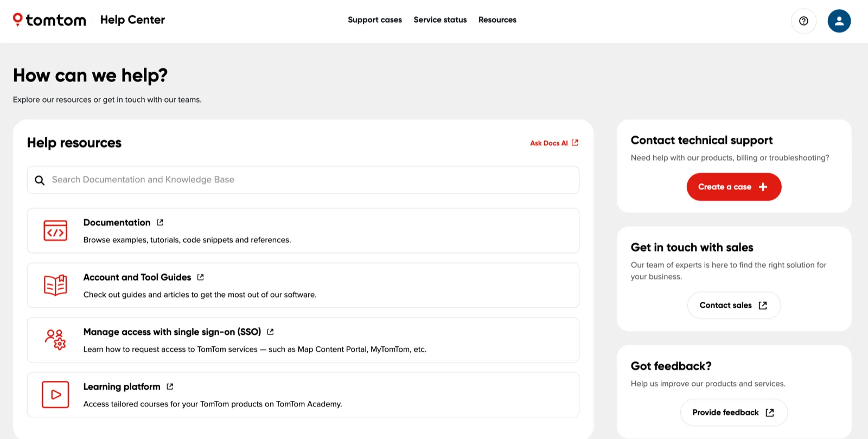Viewport: 868px width, 439px height.
Task: Focus the Search Documentation and Knowledge Base field
Action: [303, 180]
